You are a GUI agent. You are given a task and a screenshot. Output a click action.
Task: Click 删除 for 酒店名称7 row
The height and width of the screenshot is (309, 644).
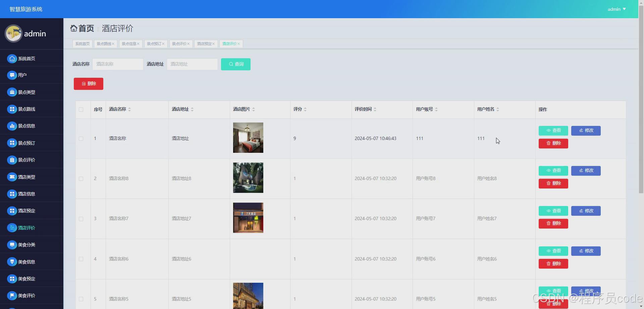(x=553, y=224)
